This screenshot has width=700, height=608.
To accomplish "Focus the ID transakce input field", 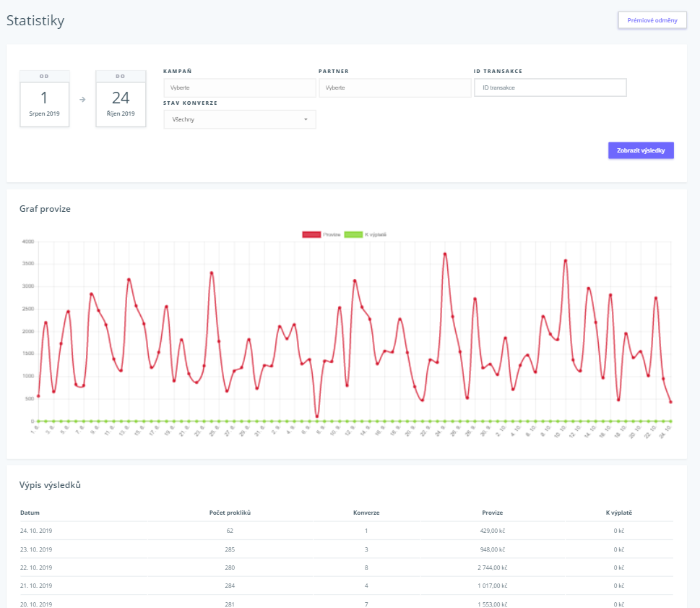I will 550,87.
